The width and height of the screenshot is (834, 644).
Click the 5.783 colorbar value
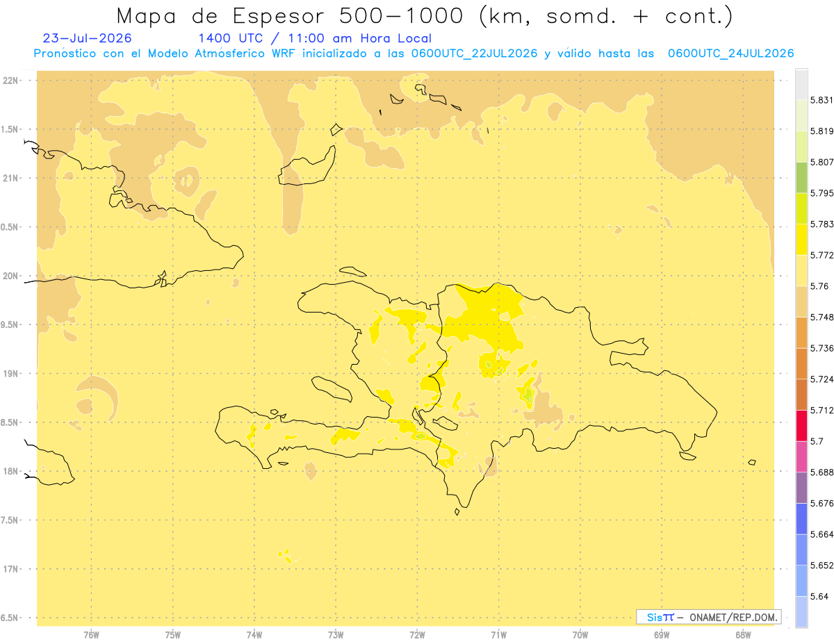coord(822,224)
